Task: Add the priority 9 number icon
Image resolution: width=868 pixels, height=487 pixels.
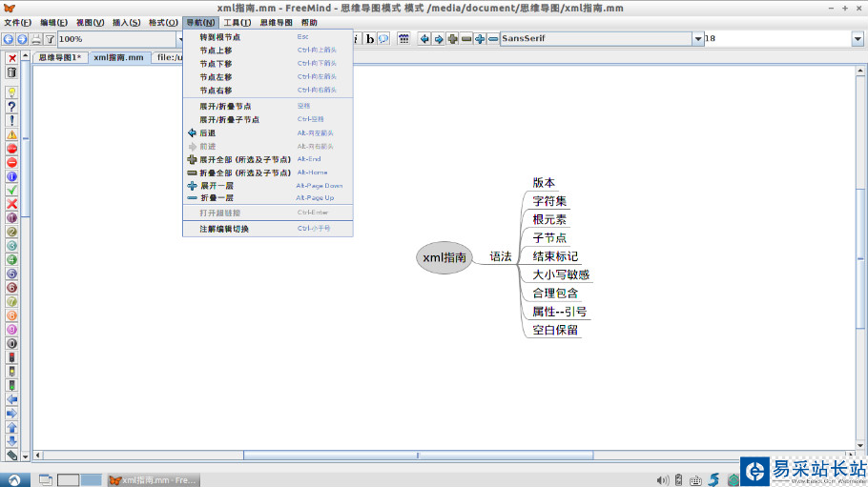Action: tap(11, 330)
